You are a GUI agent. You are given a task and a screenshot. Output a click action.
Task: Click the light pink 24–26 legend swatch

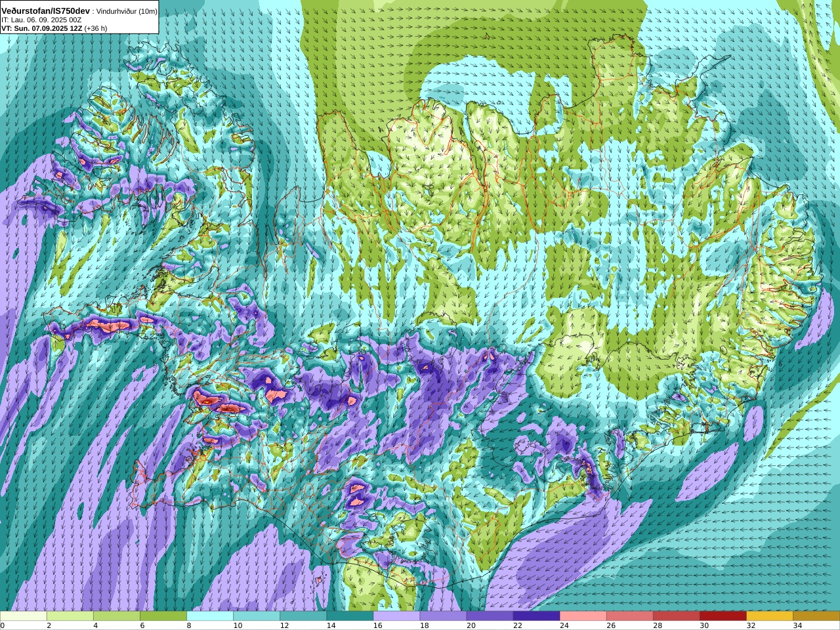pyautogui.click(x=583, y=616)
